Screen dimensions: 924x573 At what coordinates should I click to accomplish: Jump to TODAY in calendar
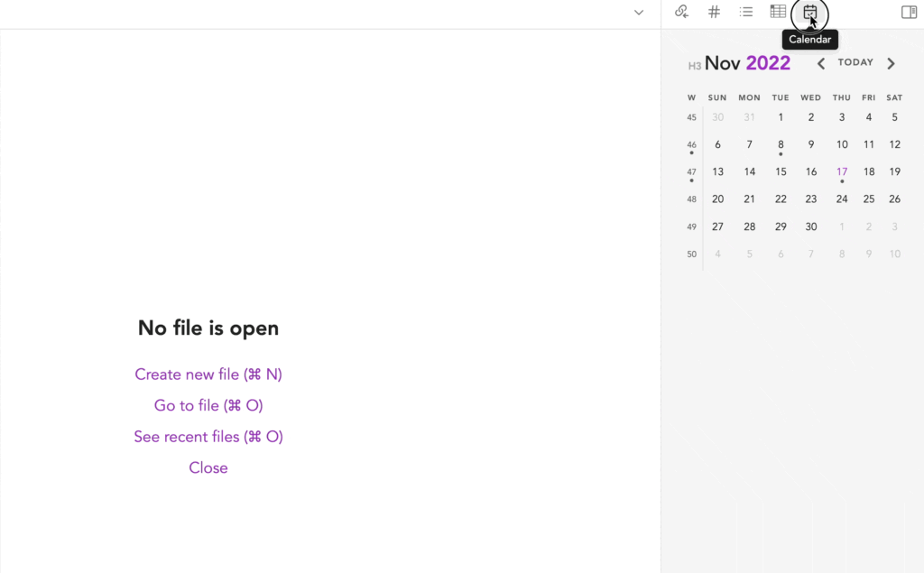855,63
